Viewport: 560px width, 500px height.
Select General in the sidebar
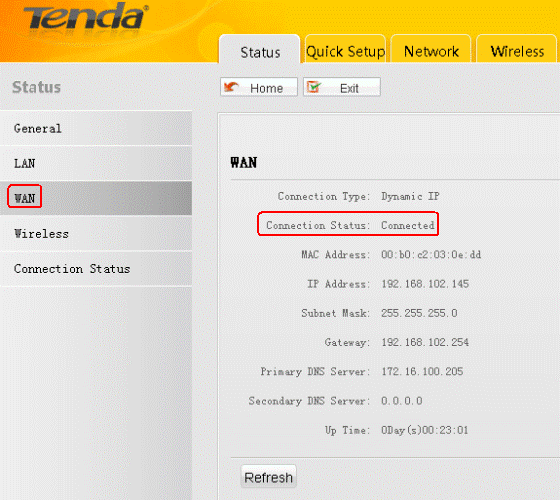tap(96, 128)
